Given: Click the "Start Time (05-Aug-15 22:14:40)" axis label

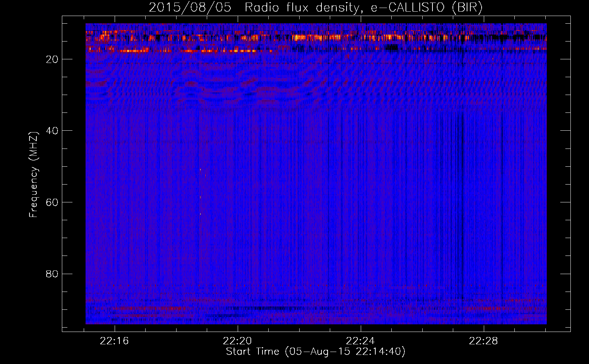Looking at the screenshot, I should point(316,352).
